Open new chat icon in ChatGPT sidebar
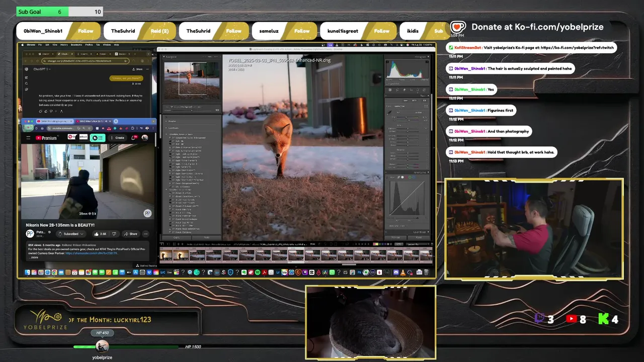This screenshot has height=362, width=644. coord(26,77)
